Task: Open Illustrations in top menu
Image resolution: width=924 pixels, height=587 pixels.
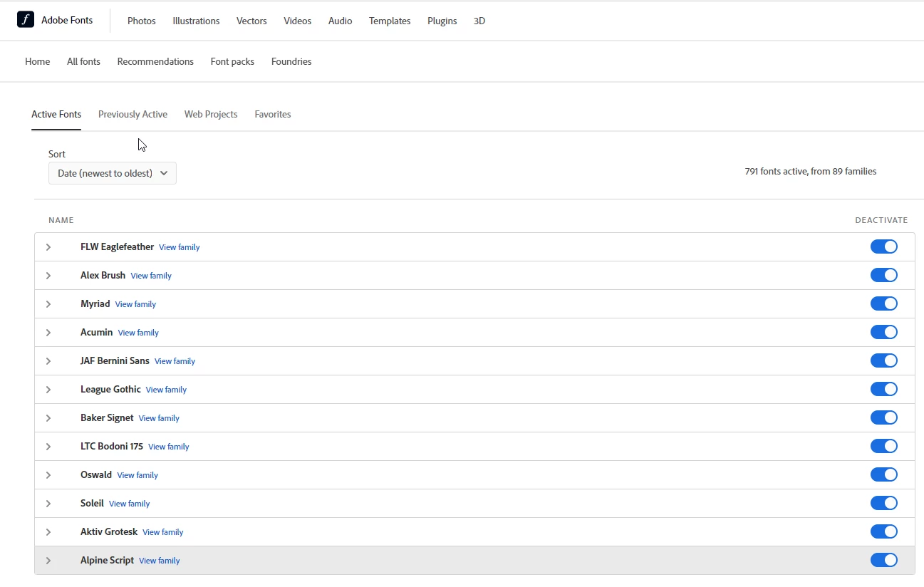Action: pos(196,21)
